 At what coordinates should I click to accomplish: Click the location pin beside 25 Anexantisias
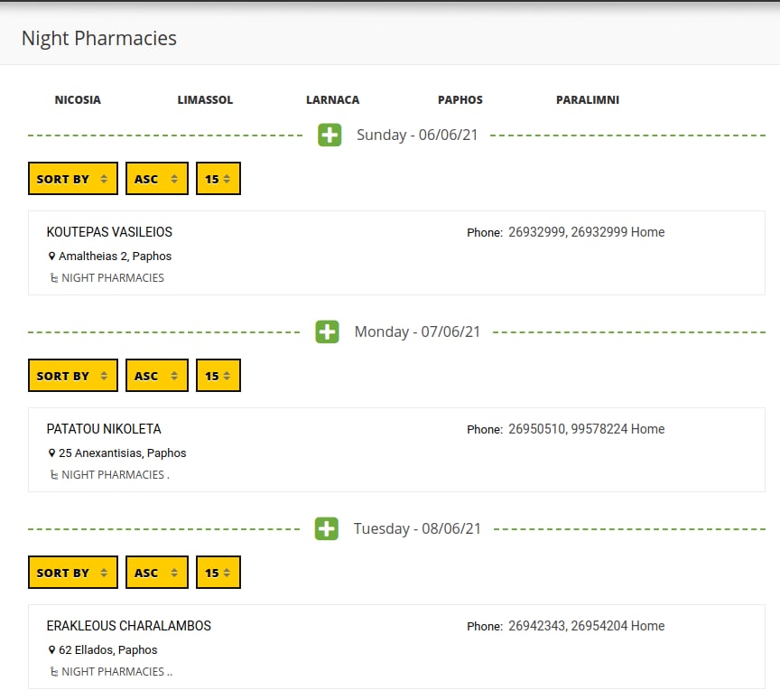[52, 453]
